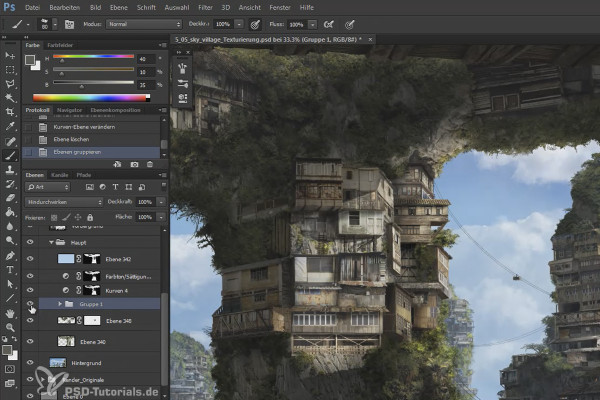600x400 pixels.
Task: Select the Magic Wand tool
Action: (10, 98)
